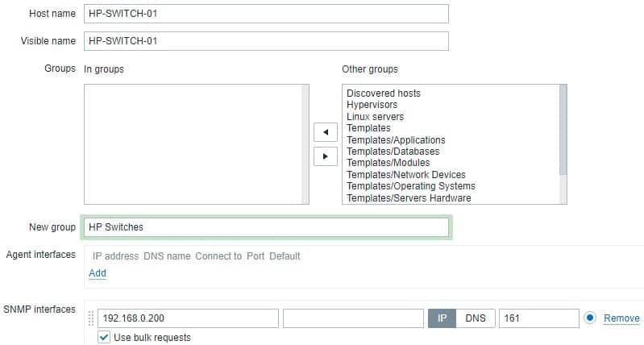
Task: Click the SNMP IP address field
Action: [188, 318]
